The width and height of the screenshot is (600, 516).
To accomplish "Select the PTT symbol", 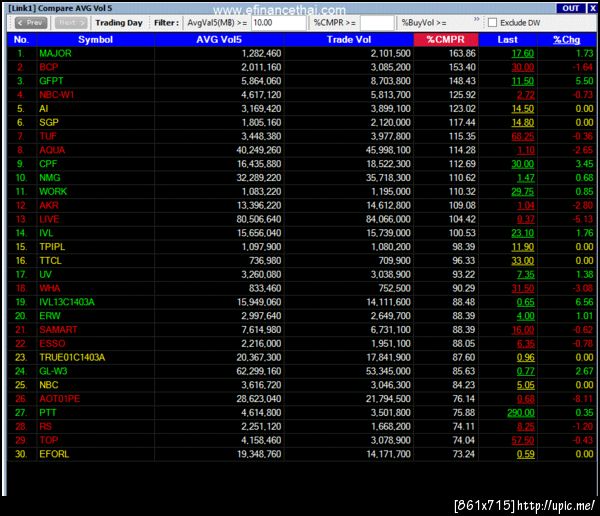I will click(x=48, y=413).
